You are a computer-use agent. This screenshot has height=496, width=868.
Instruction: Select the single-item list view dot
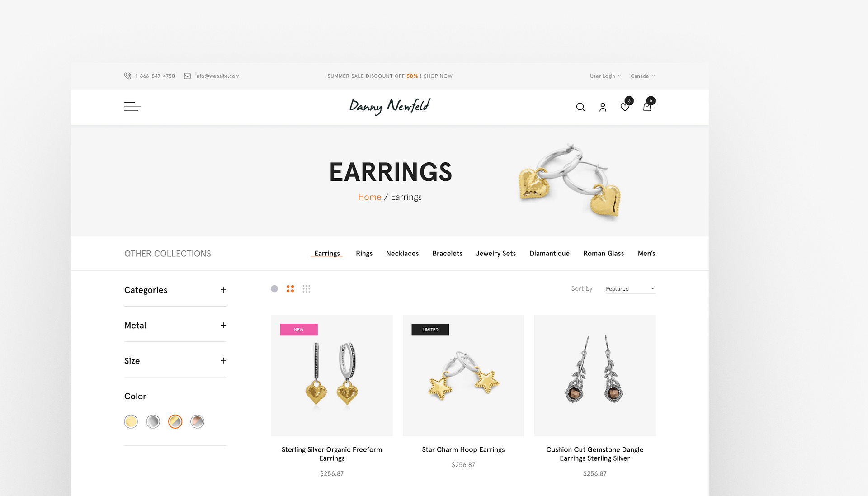[274, 288]
